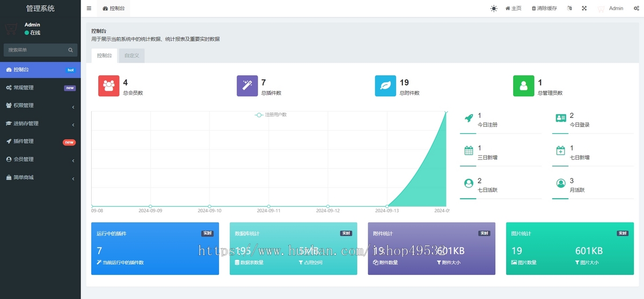Click the 今日登录 ID card icon
The image size is (644, 299).
pos(561,118)
